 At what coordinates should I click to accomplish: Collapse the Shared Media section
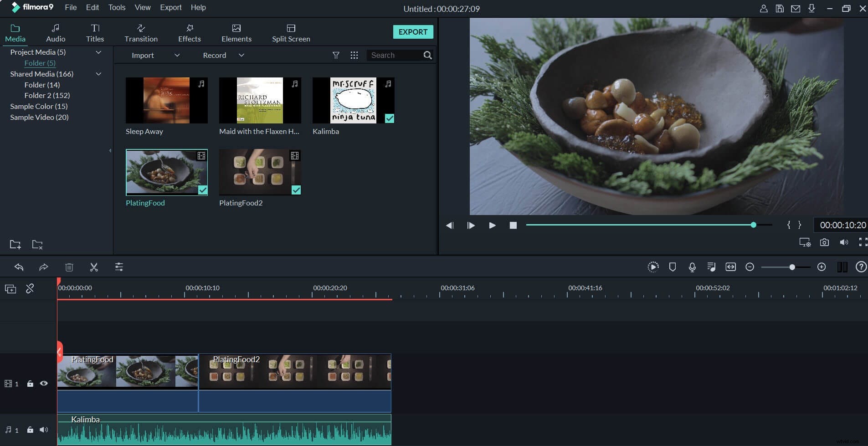coord(98,74)
